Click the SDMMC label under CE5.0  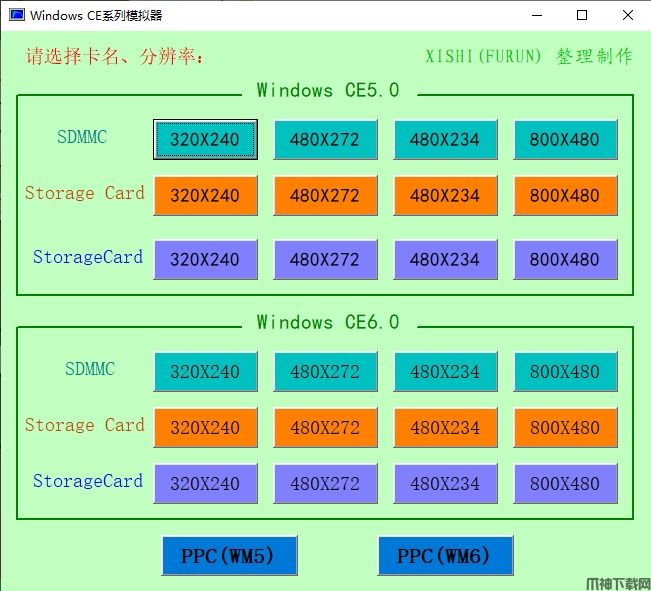82,137
